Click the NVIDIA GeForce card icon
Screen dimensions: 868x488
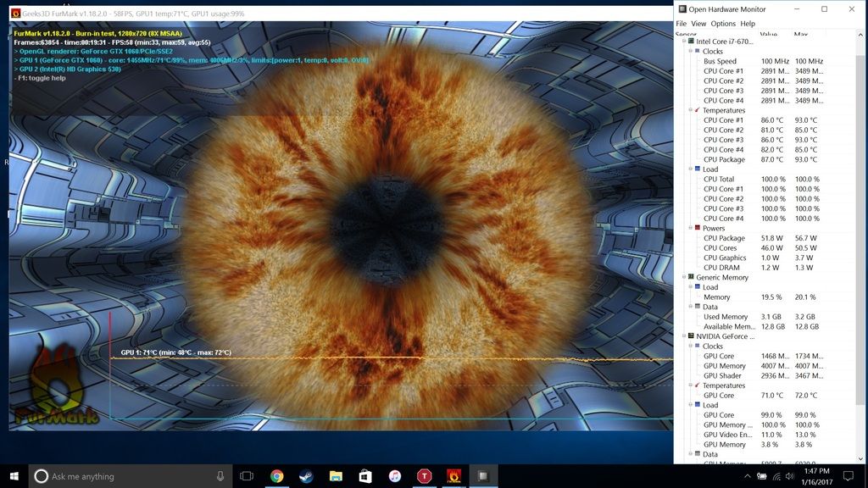tap(691, 335)
